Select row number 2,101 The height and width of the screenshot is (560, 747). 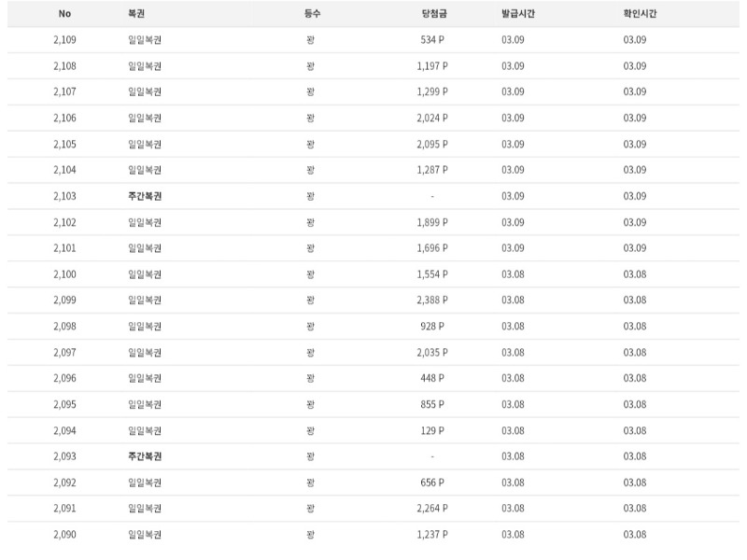(65, 248)
